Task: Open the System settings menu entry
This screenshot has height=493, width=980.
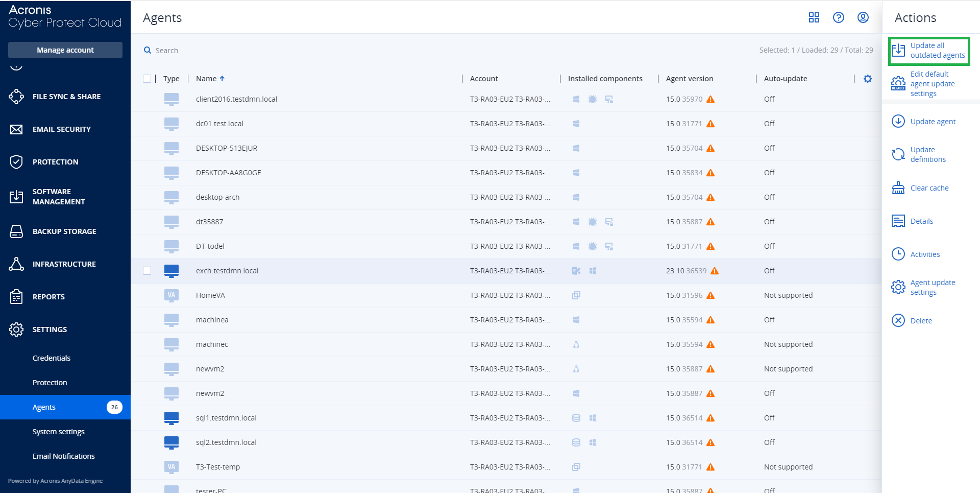Action: [x=58, y=432]
